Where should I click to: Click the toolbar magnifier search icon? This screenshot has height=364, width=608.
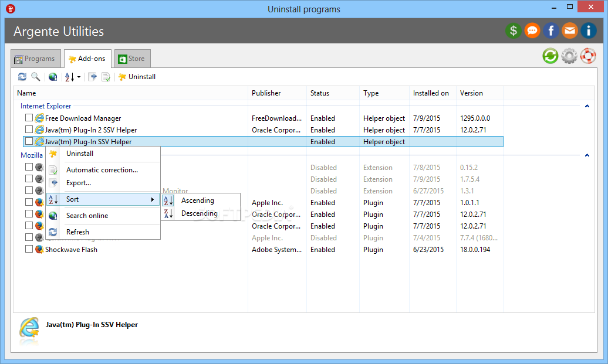pos(36,77)
